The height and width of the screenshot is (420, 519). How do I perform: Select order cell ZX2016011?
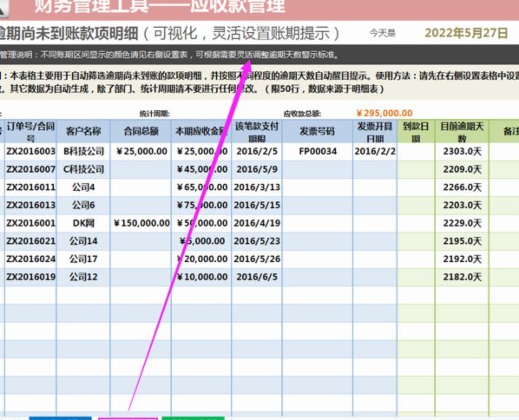pos(30,187)
